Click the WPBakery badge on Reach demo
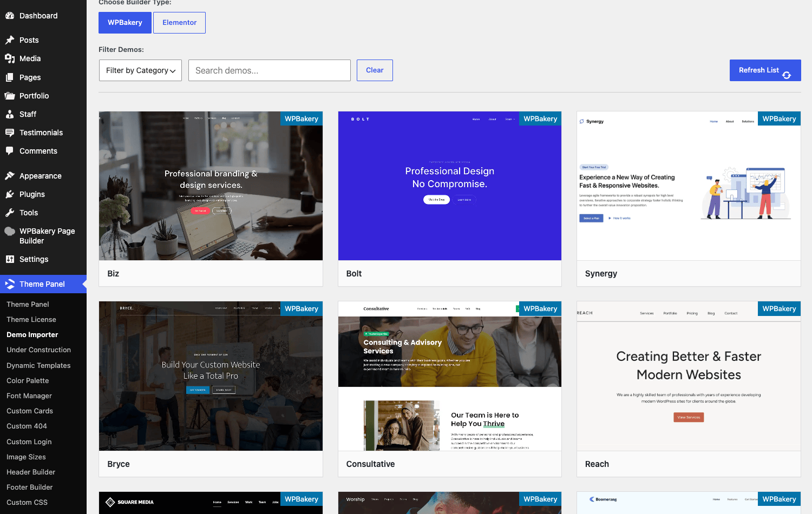This screenshot has width=812, height=514. point(779,308)
